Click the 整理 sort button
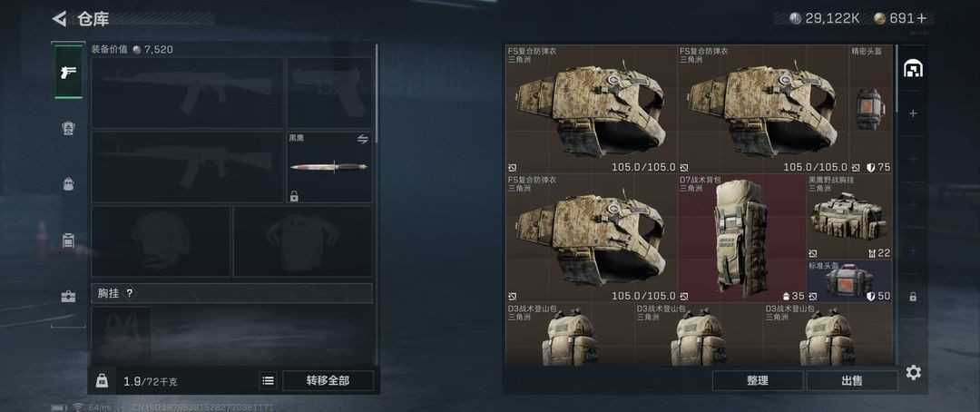The width and height of the screenshot is (980, 412). pyautogui.click(x=758, y=381)
